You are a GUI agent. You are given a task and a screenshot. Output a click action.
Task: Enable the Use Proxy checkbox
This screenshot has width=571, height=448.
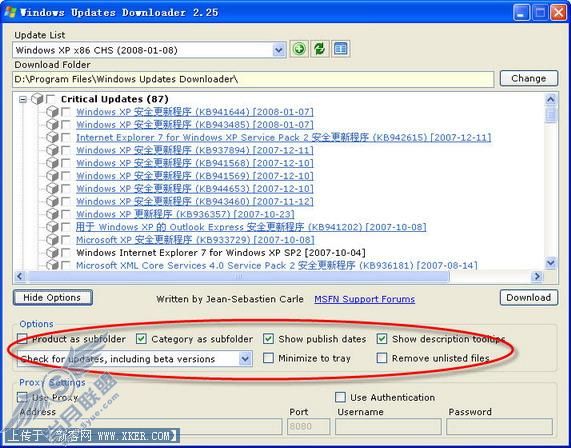coord(22,397)
